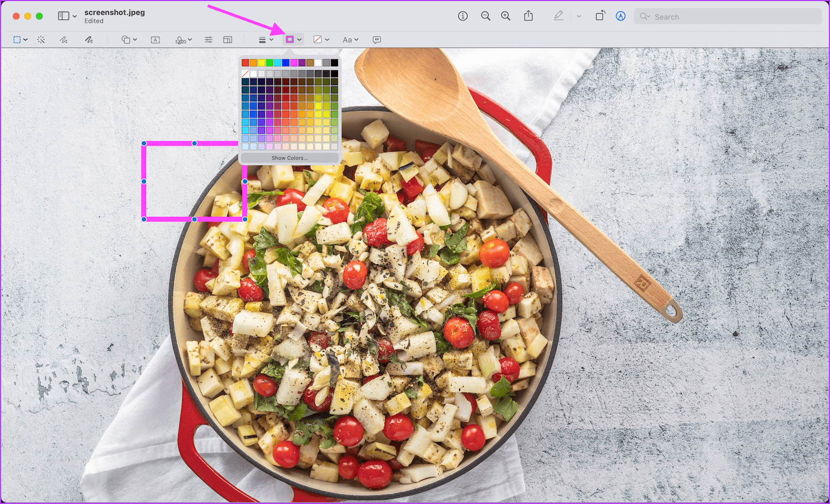The height and width of the screenshot is (504, 830).
Task: Open the Shape Style line thickness icon
Action: click(262, 40)
